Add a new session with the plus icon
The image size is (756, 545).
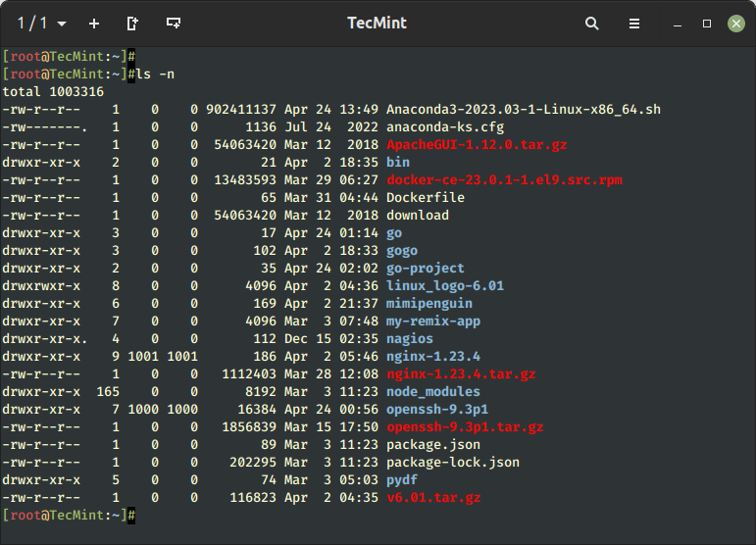pyautogui.click(x=94, y=23)
